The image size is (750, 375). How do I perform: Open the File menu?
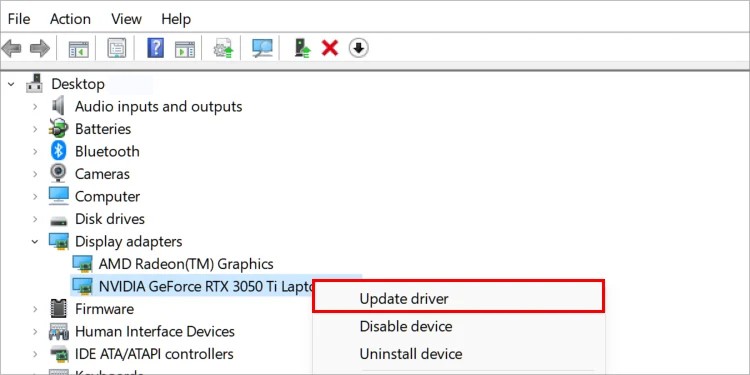pyautogui.click(x=19, y=19)
